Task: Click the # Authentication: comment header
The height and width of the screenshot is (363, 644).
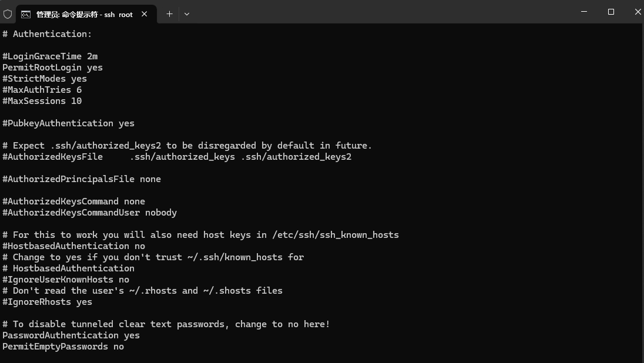Action: coord(47,34)
